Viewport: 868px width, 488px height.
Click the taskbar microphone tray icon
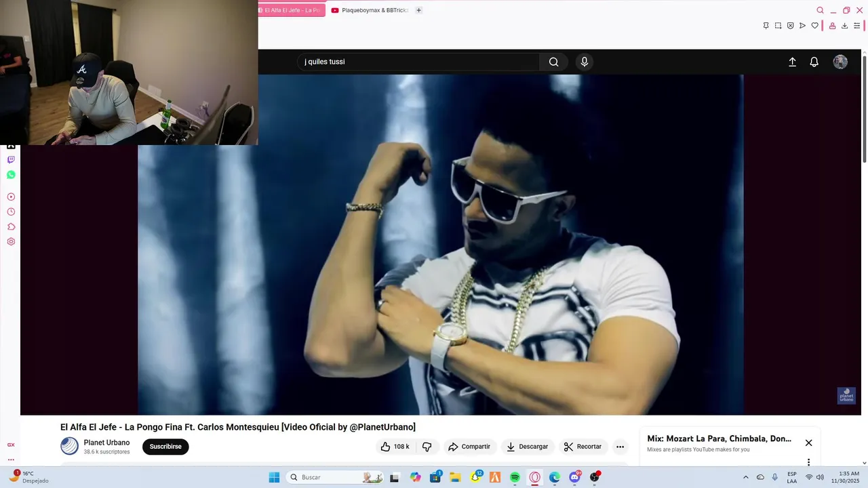pyautogui.click(x=775, y=477)
